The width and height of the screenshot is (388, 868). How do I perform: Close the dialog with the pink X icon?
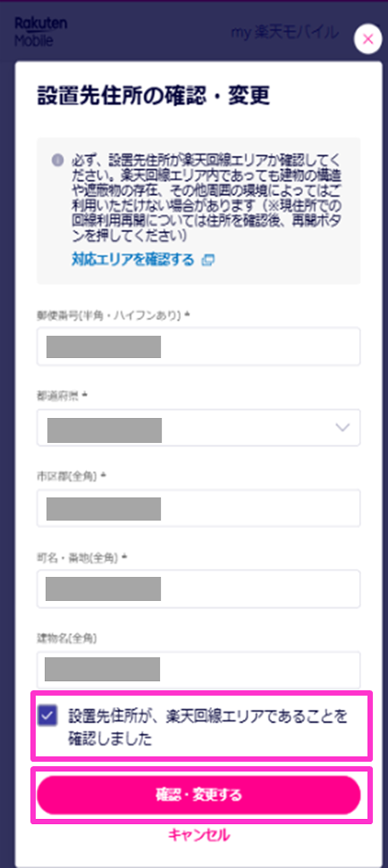point(368,39)
